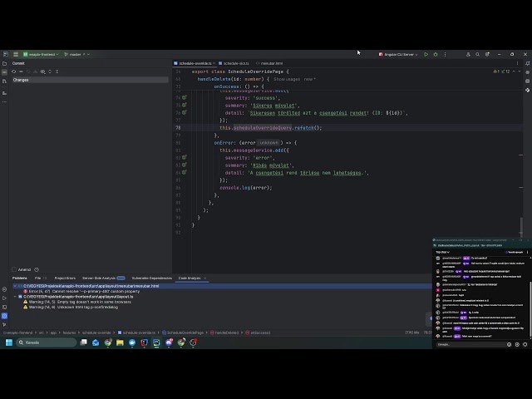Image resolution: width=532 pixels, height=399 pixels.
Task: Open editor tabs options vertical dots
Action: tap(517, 63)
